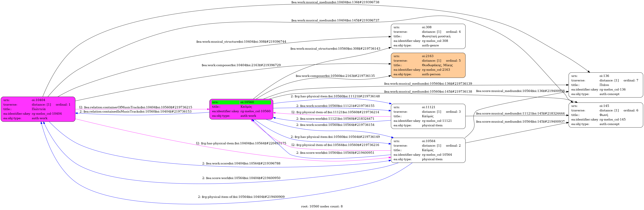This screenshot has width=644, height=210.
Task: Click ea:work:score label oi:10404 to oi:10564
Action: click(241, 163)
